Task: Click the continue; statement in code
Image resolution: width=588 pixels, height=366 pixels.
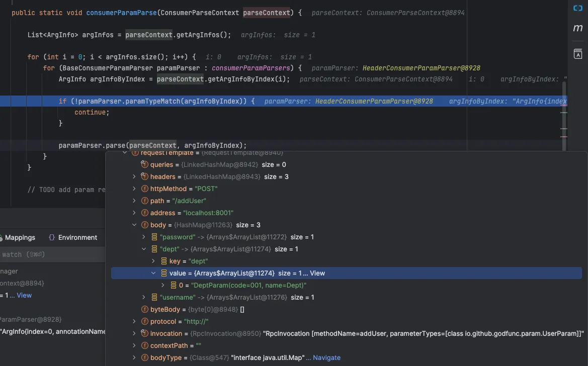Action: point(92,112)
